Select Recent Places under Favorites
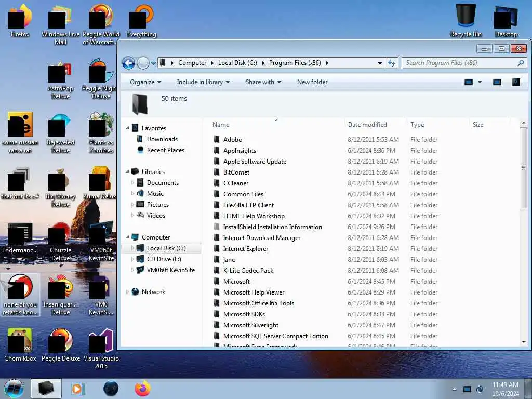The width and height of the screenshot is (532, 399). (x=166, y=150)
